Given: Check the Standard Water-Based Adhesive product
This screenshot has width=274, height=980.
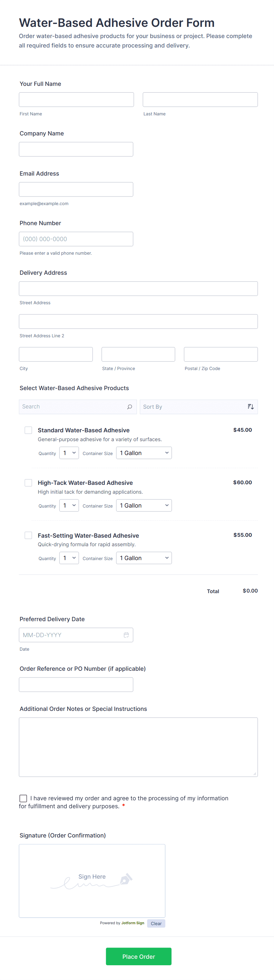Looking at the screenshot, I should 29,430.
